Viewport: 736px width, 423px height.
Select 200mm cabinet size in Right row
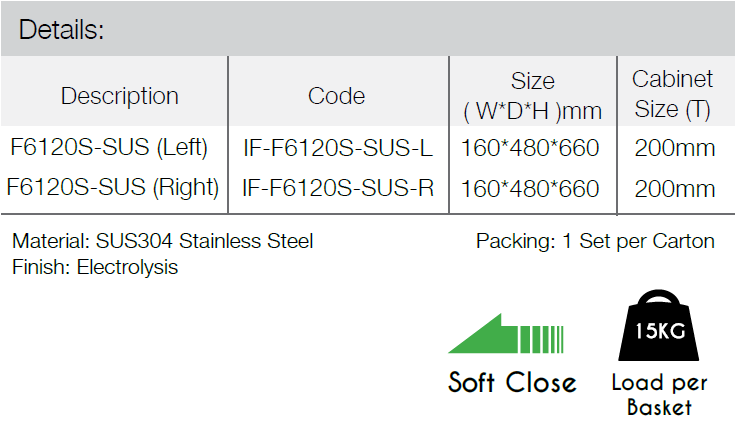[x=675, y=189]
